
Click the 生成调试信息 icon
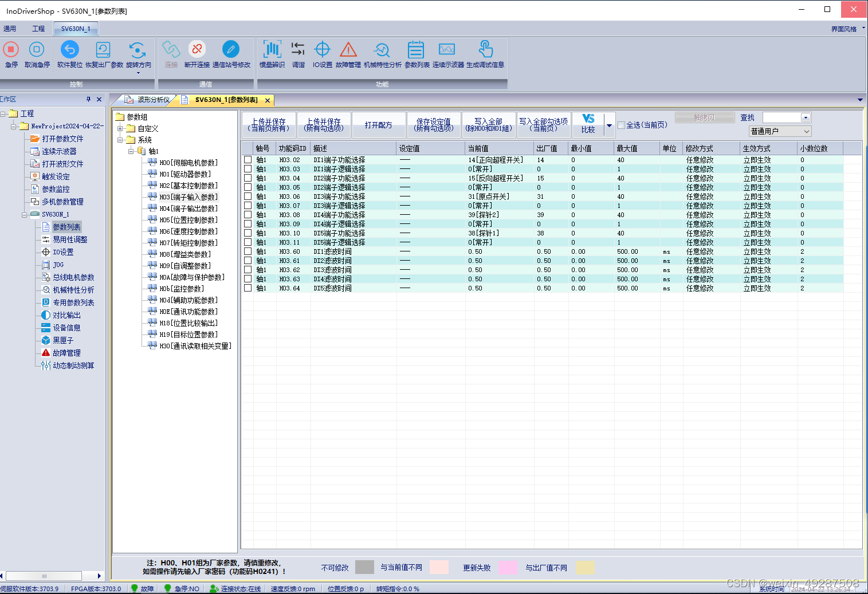pyautogui.click(x=485, y=49)
